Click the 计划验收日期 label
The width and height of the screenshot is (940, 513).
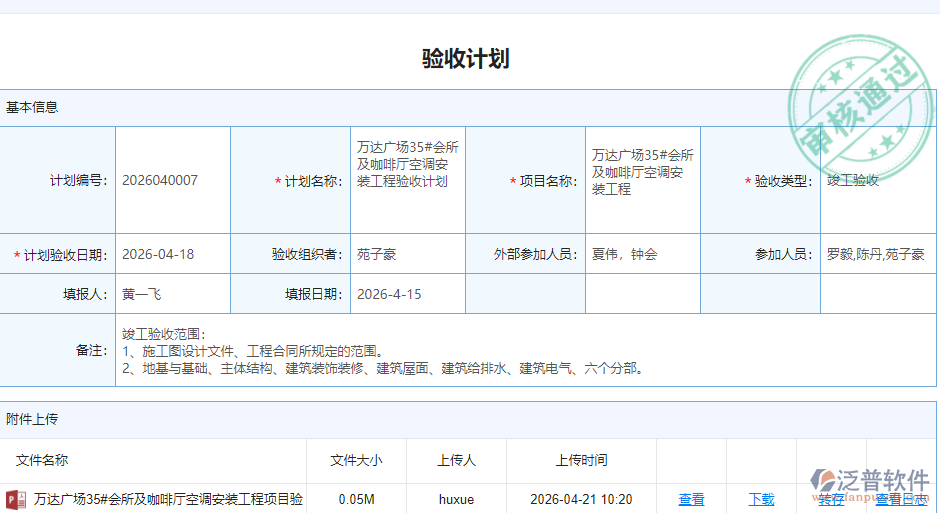coord(61,255)
